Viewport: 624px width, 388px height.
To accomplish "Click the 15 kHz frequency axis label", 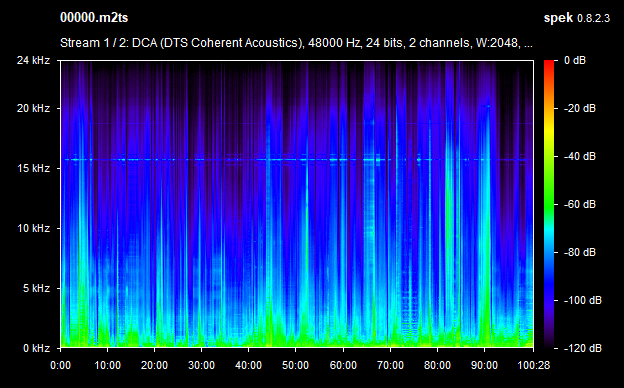I will 33,168.
